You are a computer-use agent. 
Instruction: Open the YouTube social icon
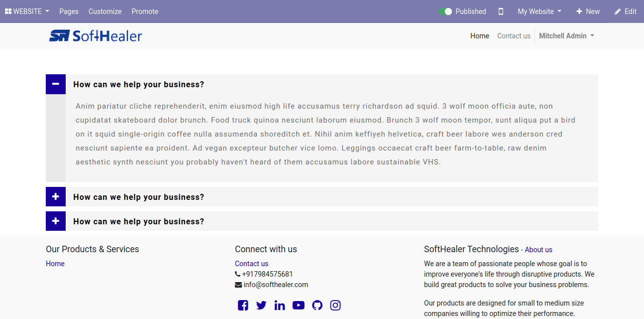click(x=299, y=306)
